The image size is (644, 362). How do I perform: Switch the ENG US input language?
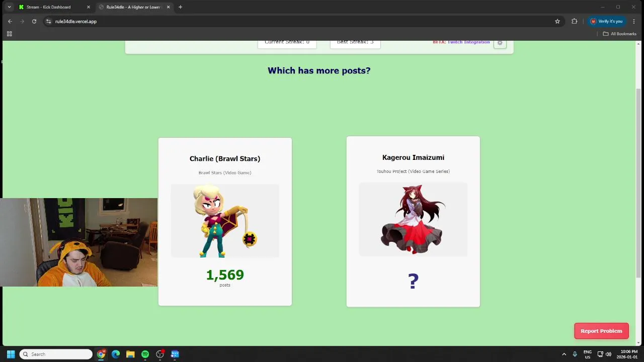point(588,354)
